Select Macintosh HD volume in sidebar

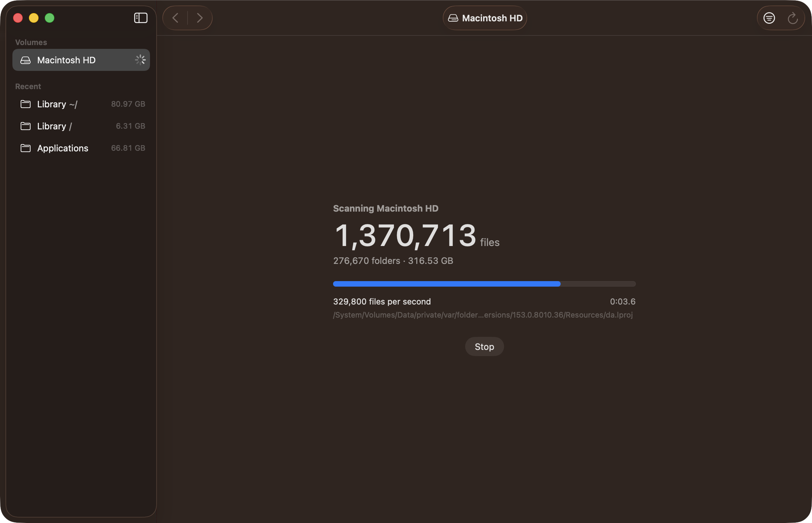[81, 60]
